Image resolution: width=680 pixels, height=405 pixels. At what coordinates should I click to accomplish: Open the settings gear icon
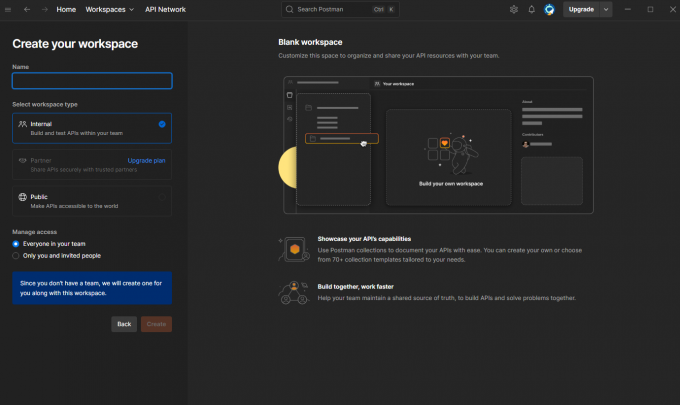[x=514, y=10]
